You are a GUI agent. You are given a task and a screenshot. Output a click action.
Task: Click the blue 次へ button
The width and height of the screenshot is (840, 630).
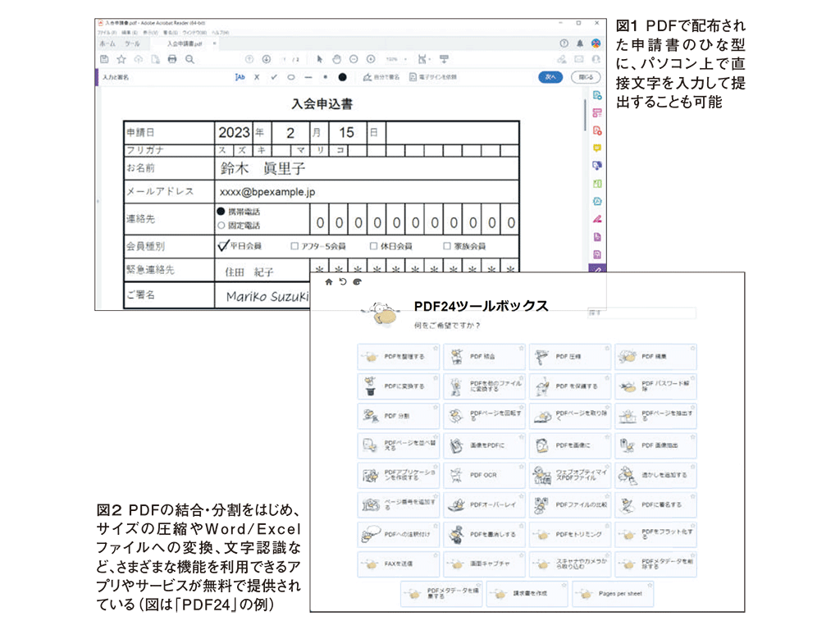pos(550,77)
